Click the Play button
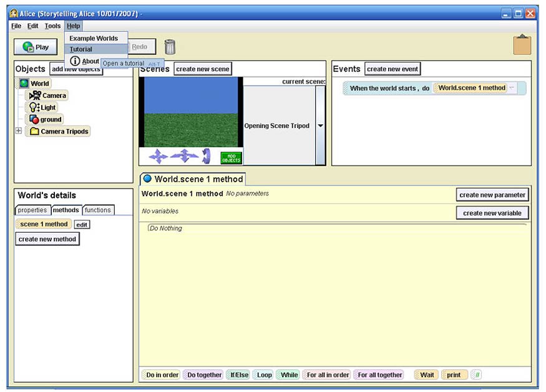Viewport: 546px width, 392px height. tap(36, 47)
